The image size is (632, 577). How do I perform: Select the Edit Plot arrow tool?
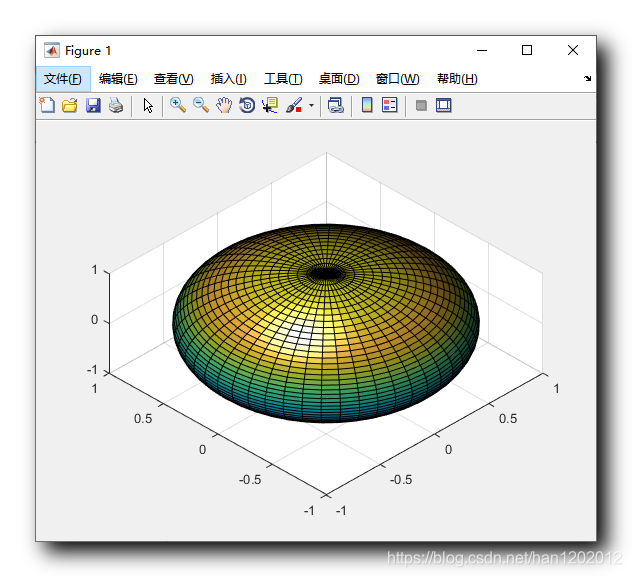pos(148,106)
